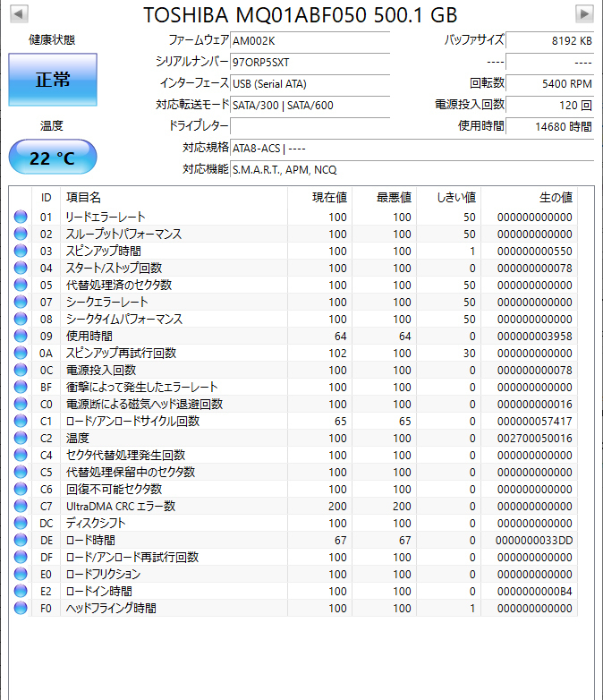Click raw value 0000000000B4
This screenshot has width=603, height=700.
click(x=535, y=592)
